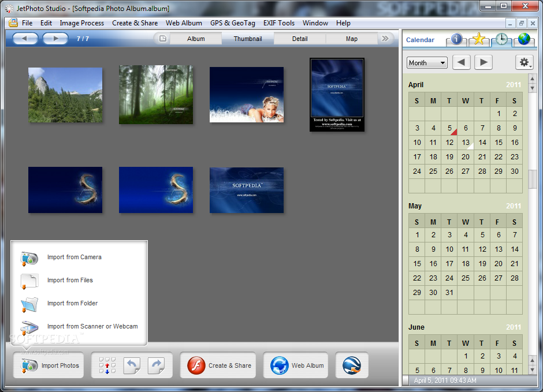The height and width of the screenshot is (392, 543).
Task: Show the next month in the calendar
Action: 484,62
